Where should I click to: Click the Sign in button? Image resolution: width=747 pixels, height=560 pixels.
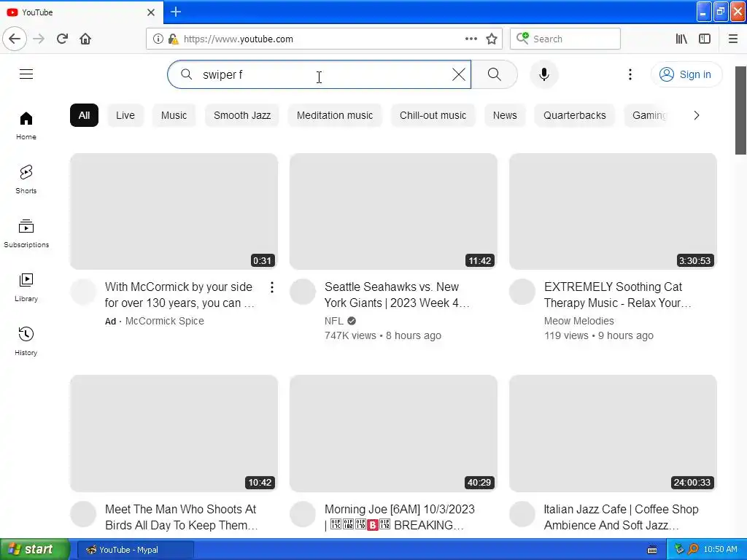click(x=686, y=74)
